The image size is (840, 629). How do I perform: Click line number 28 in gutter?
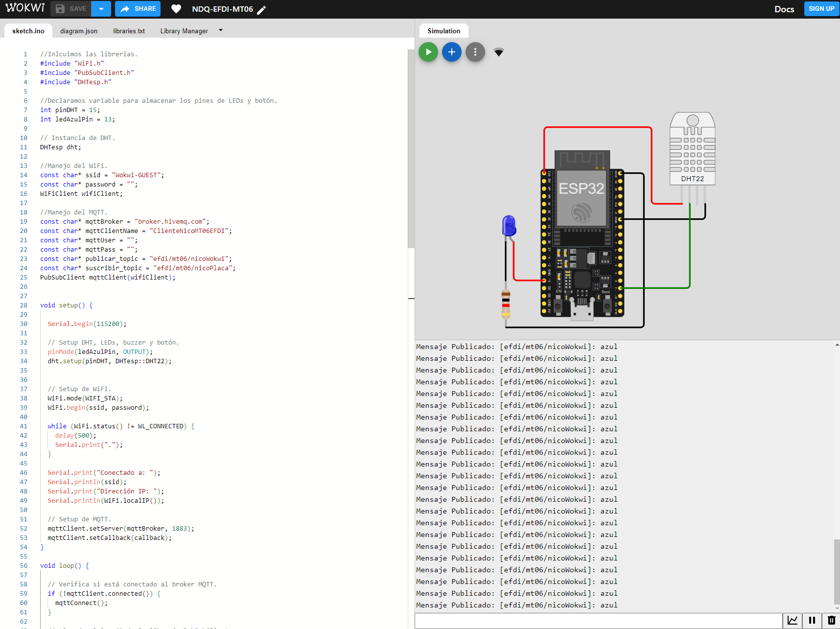click(23, 305)
